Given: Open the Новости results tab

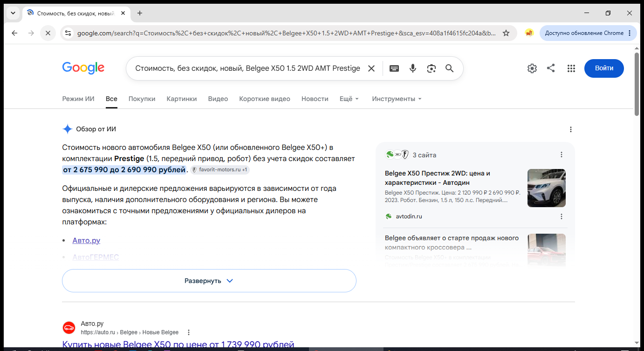Looking at the screenshot, I should tap(315, 99).
